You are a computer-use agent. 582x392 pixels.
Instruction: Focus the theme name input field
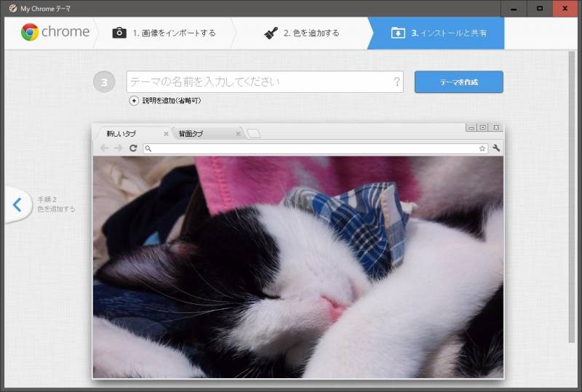click(x=265, y=81)
